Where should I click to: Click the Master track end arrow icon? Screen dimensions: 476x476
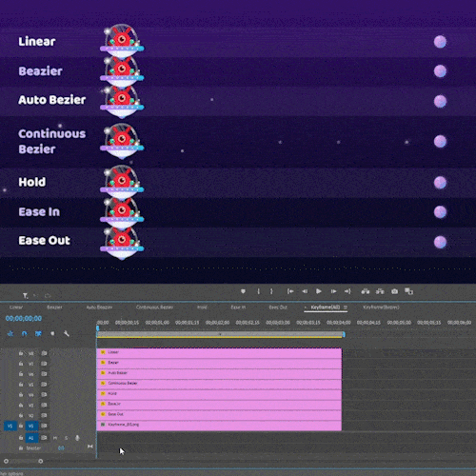[x=90, y=446]
